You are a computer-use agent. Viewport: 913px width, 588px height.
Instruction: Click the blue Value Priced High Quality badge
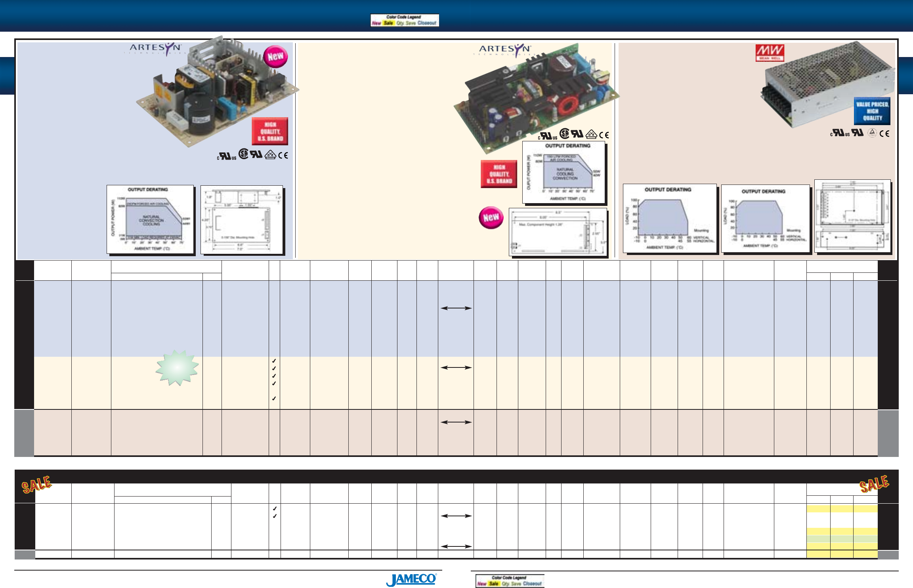point(872,111)
